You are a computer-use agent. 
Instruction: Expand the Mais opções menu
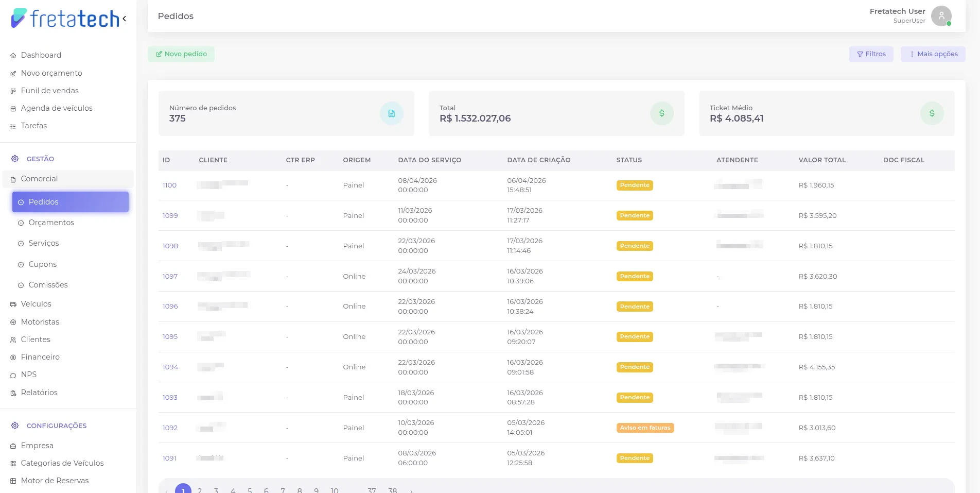coord(933,54)
